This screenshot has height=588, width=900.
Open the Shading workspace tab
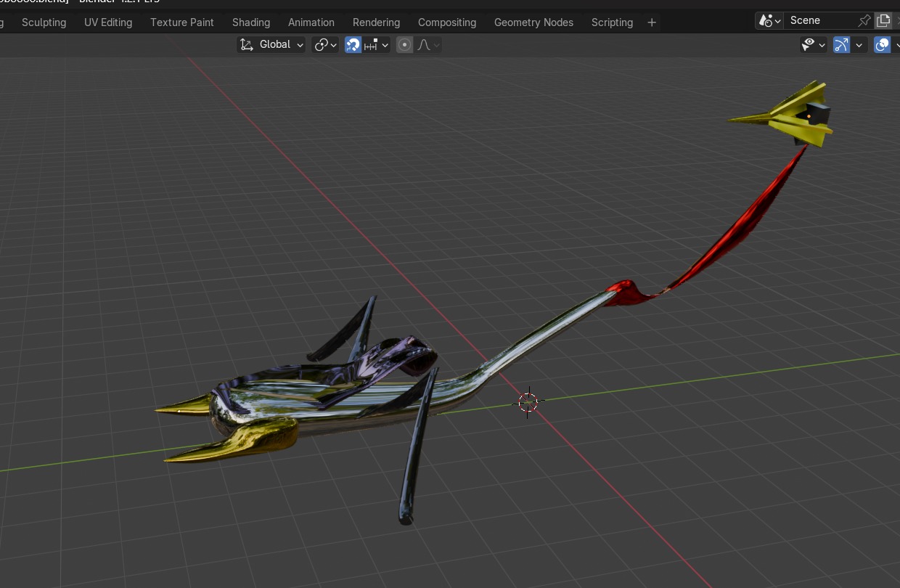pyautogui.click(x=251, y=23)
